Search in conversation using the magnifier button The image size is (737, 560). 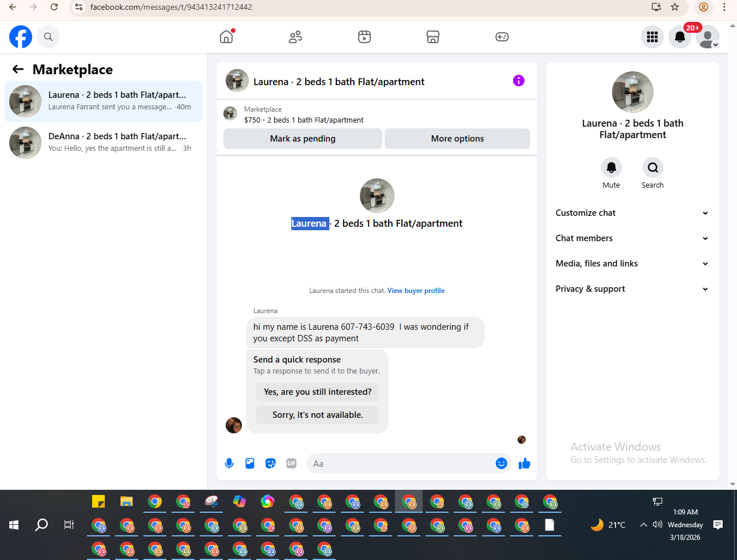(653, 167)
